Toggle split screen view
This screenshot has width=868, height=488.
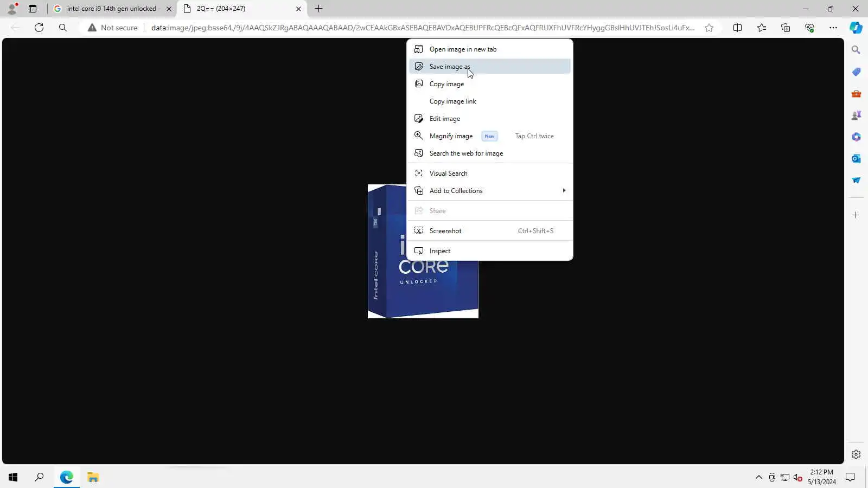point(737,28)
